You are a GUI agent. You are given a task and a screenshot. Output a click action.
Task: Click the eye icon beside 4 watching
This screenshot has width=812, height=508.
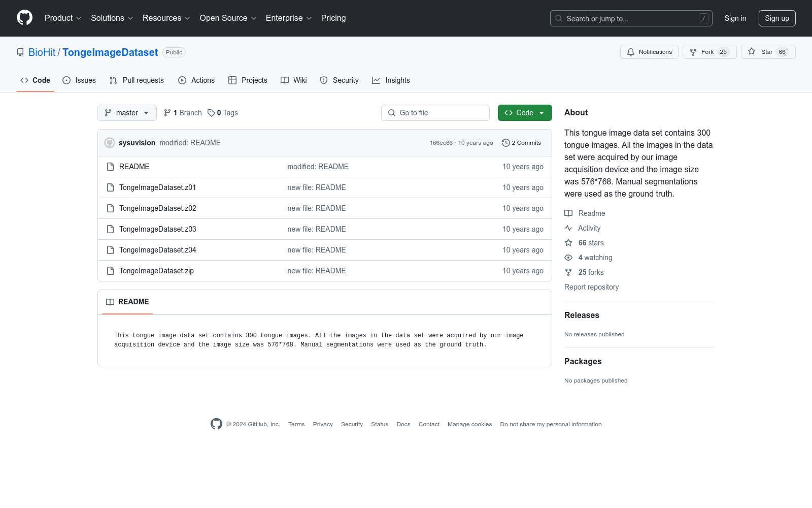tap(568, 258)
